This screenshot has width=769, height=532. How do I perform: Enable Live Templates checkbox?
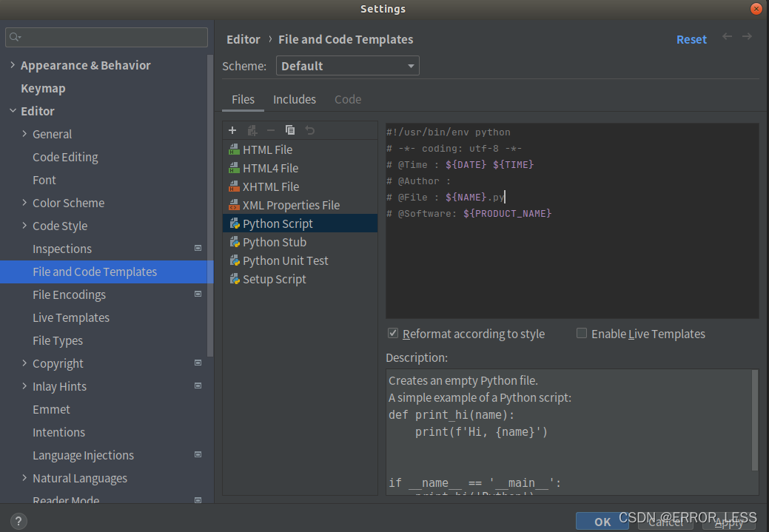click(582, 334)
